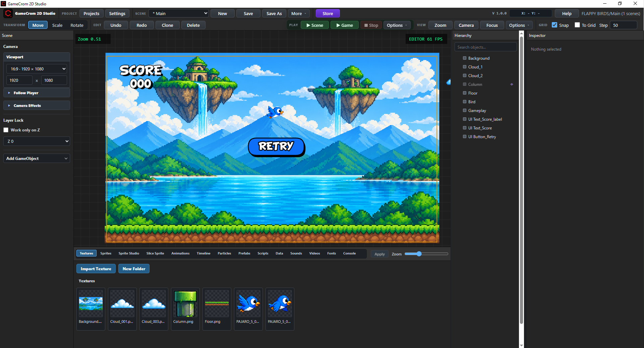Click the square icon beside Cloud_2
Screen dimensions: 644x348
[465, 75]
